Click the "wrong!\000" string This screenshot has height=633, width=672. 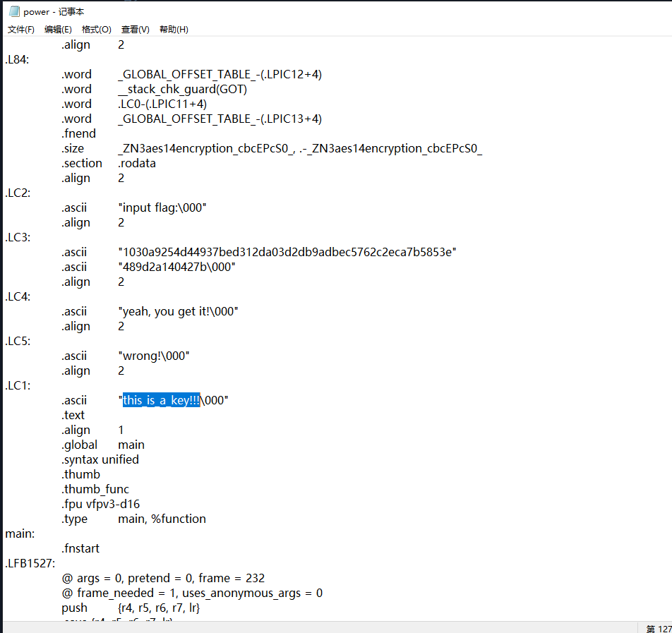click(154, 356)
